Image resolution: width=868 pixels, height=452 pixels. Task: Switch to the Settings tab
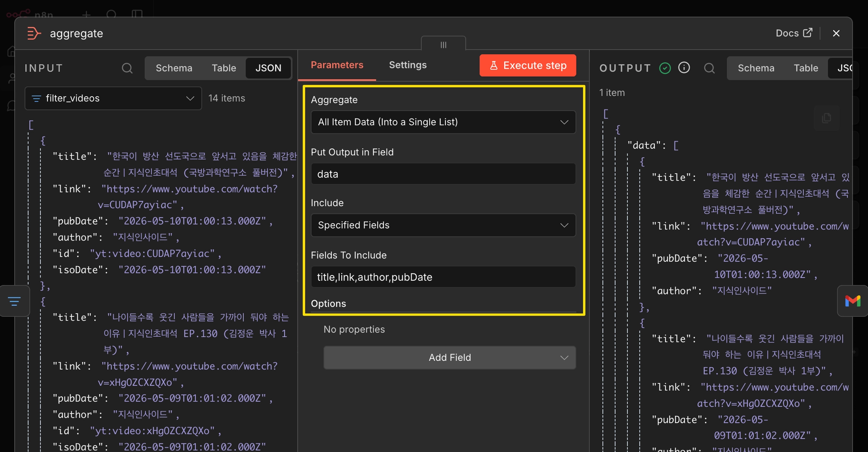click(x=408, y=65)
